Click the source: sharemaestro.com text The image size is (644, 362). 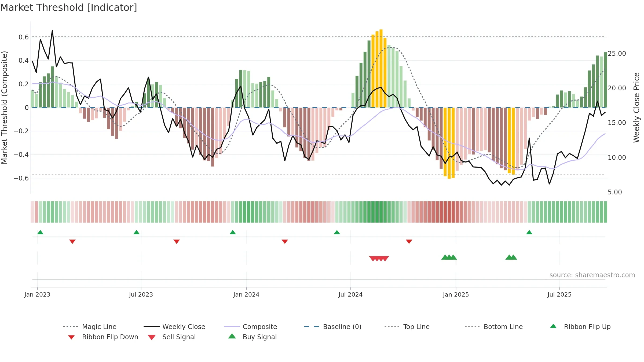coord(592,275)
